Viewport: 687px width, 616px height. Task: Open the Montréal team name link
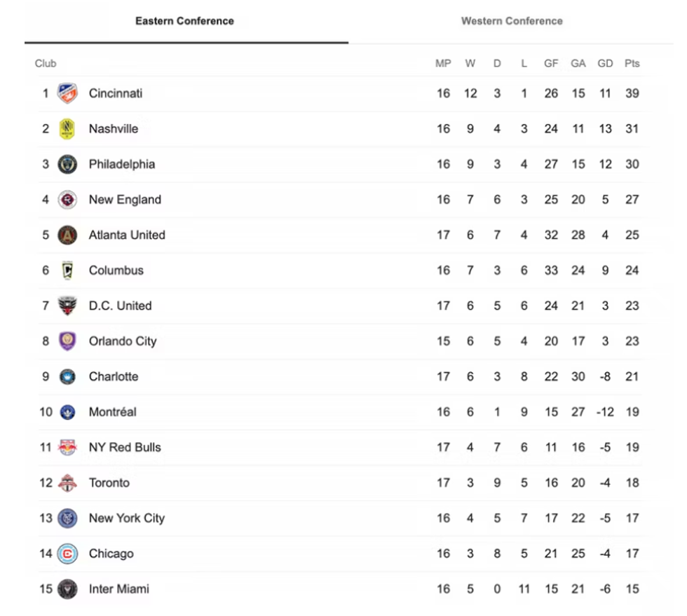[112, 412]
